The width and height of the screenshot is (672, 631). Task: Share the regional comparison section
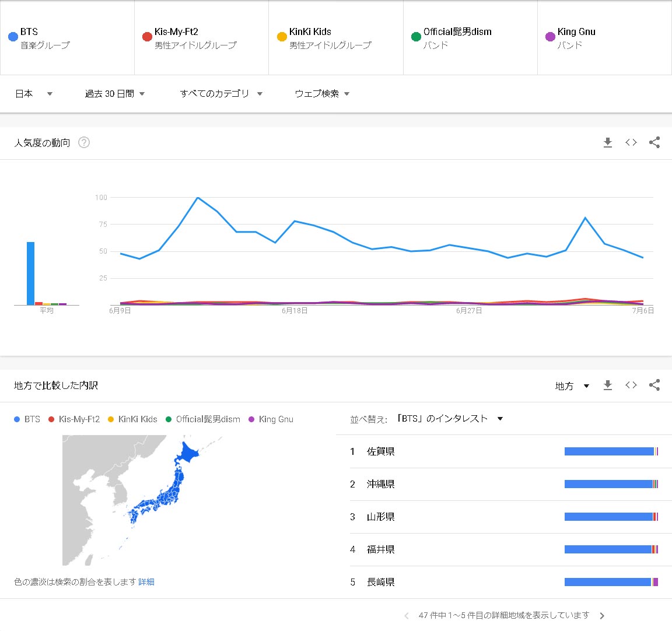[654, 385]
